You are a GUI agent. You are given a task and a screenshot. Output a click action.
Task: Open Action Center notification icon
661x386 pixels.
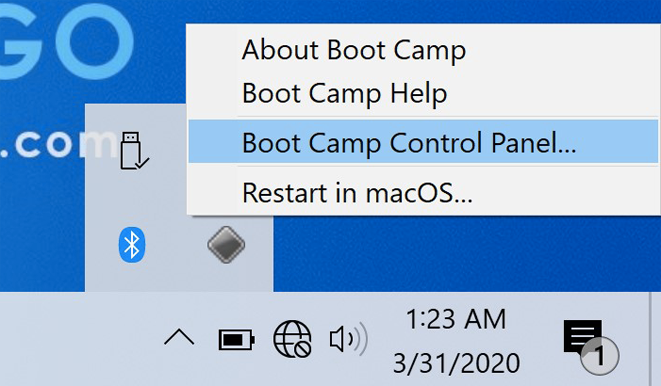[583, 336]
